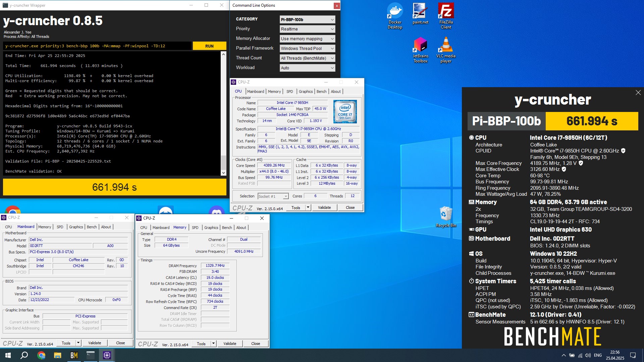Click the BenchMate logo at panel bottom
This screenshot has height=362, width=644.
(x=552, y=337)
